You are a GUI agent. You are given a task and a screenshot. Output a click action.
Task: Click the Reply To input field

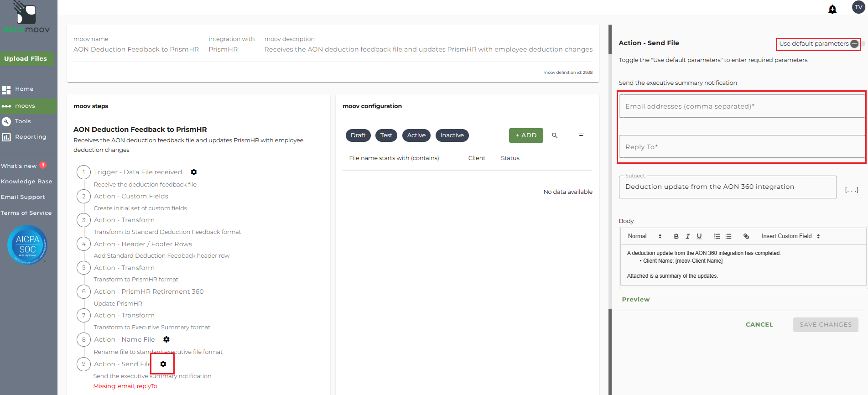[x=742, y=146]
